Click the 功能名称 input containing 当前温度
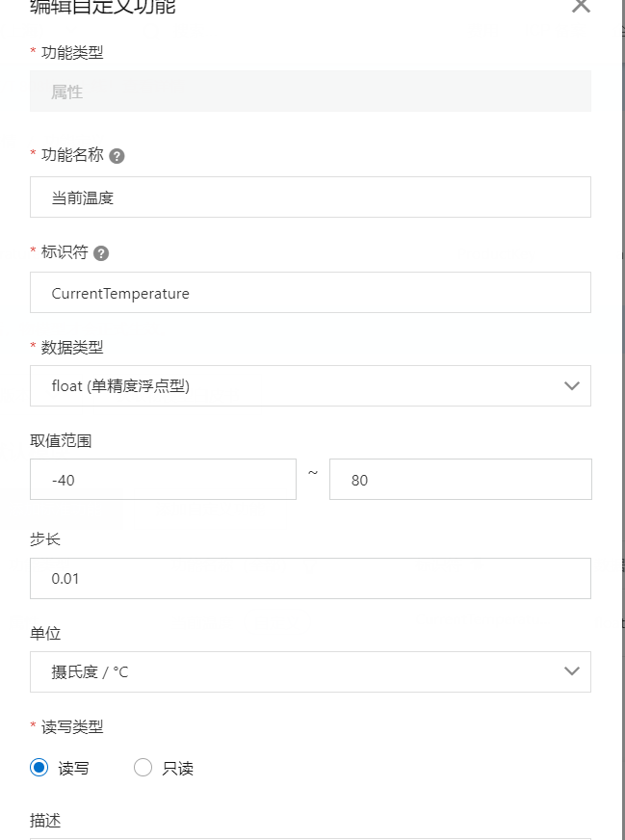 [310, 197]
